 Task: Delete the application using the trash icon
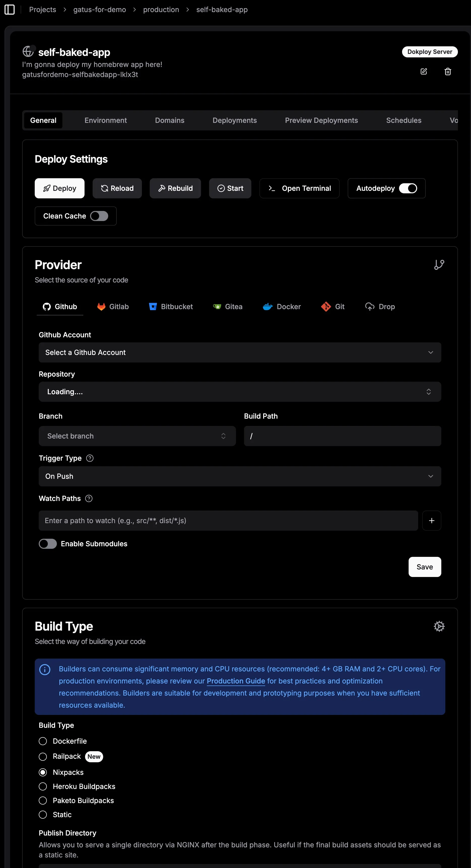[448, 71]
